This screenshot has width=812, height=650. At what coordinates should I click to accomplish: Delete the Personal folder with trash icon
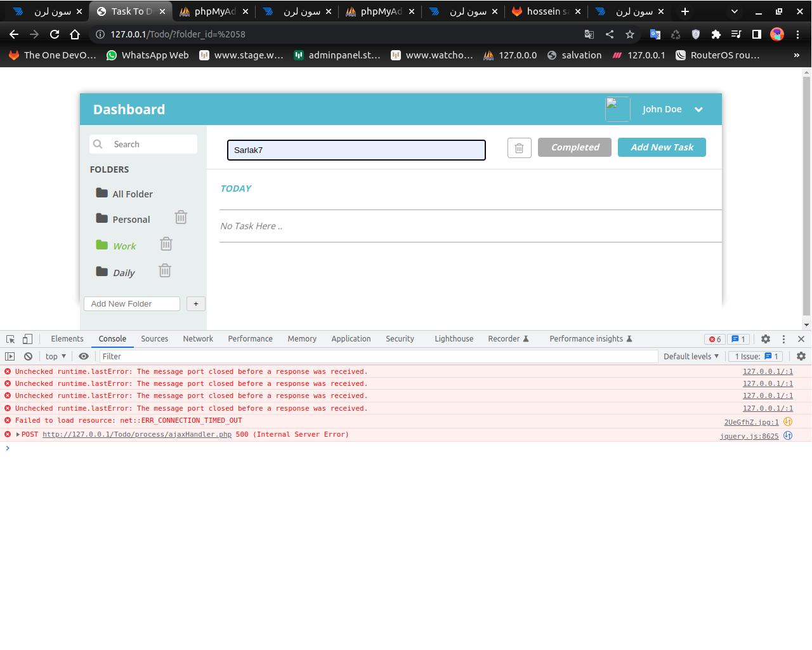pyautogui.click(x=181, y=218)
